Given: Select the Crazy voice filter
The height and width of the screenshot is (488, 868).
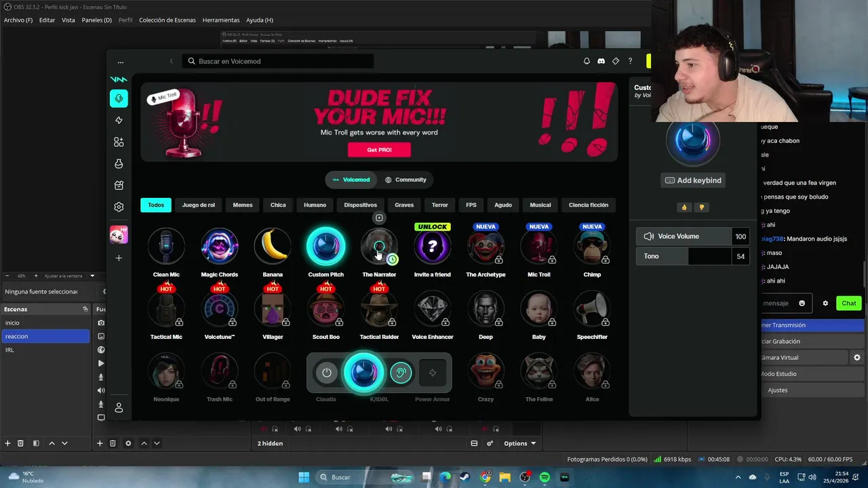Looking at the screenshot, I should (486, 371).
